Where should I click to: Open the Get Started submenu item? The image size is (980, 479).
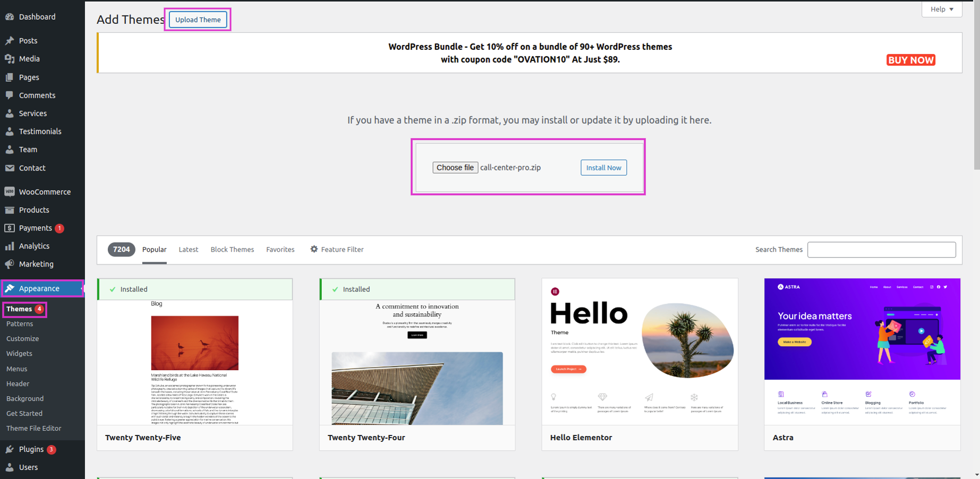24,414
